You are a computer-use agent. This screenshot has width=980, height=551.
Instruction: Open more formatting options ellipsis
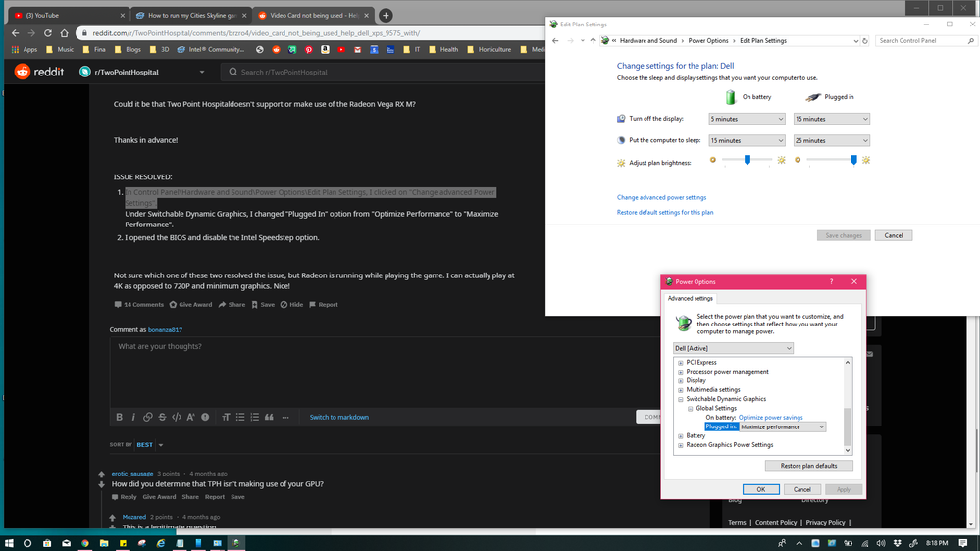[x=285, y=417]
